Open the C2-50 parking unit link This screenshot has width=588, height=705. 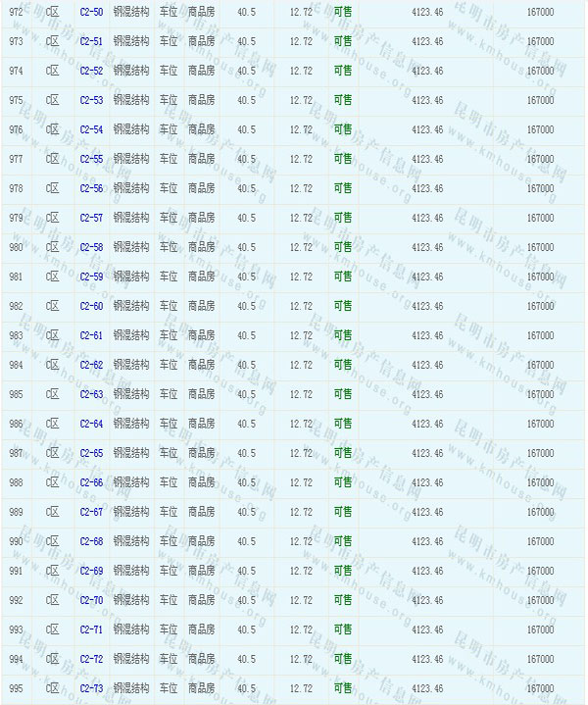click(91, 12)
